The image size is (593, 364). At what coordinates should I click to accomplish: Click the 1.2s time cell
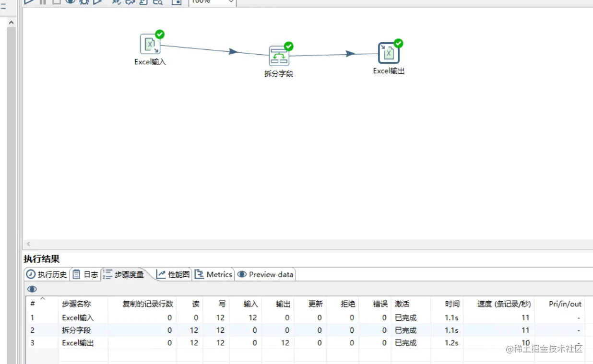(451, 343)
